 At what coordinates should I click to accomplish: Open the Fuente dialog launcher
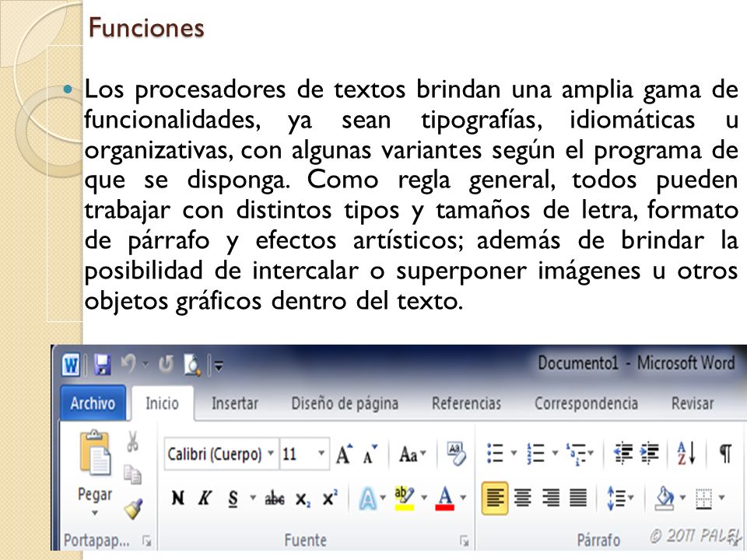click(464, 541)
